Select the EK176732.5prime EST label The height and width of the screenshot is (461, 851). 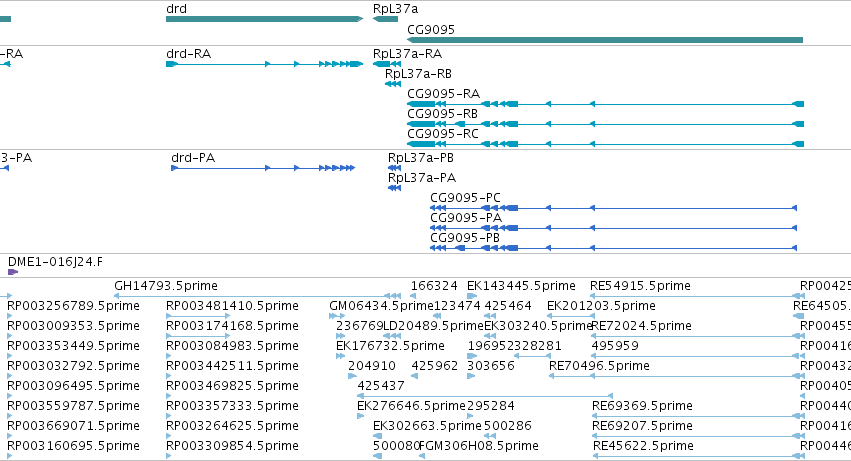click(390, 346)
